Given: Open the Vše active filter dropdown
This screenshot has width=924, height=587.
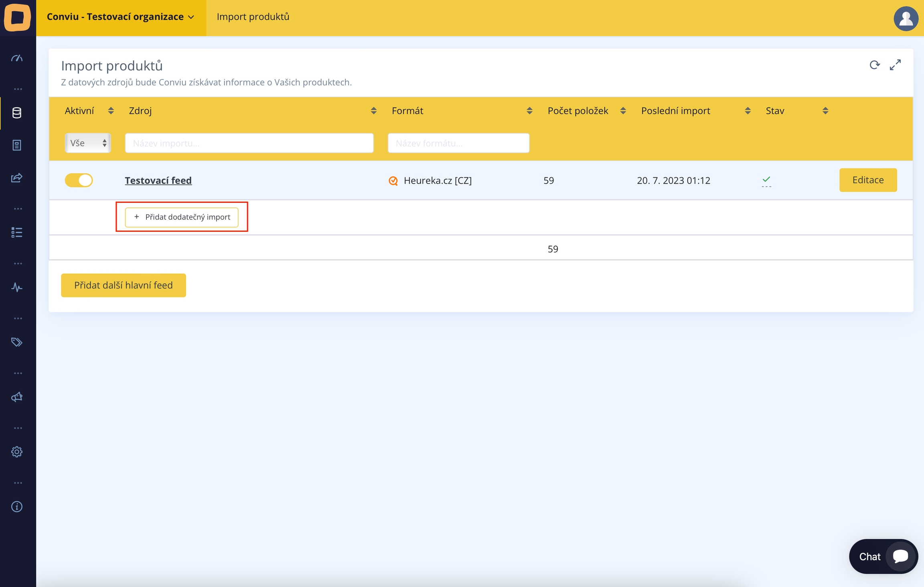Looking at the screenshot, I should [88, 143].
